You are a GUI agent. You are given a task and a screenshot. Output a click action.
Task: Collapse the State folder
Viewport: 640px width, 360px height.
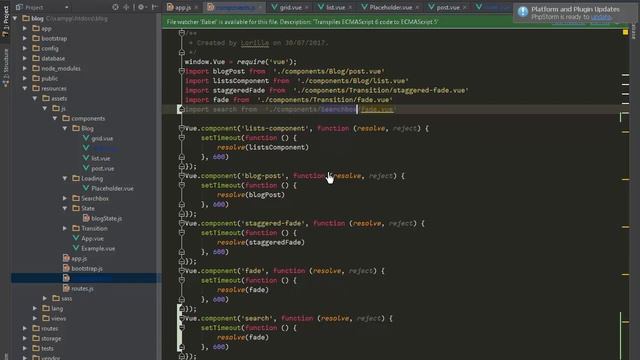[x=65, y=208]
